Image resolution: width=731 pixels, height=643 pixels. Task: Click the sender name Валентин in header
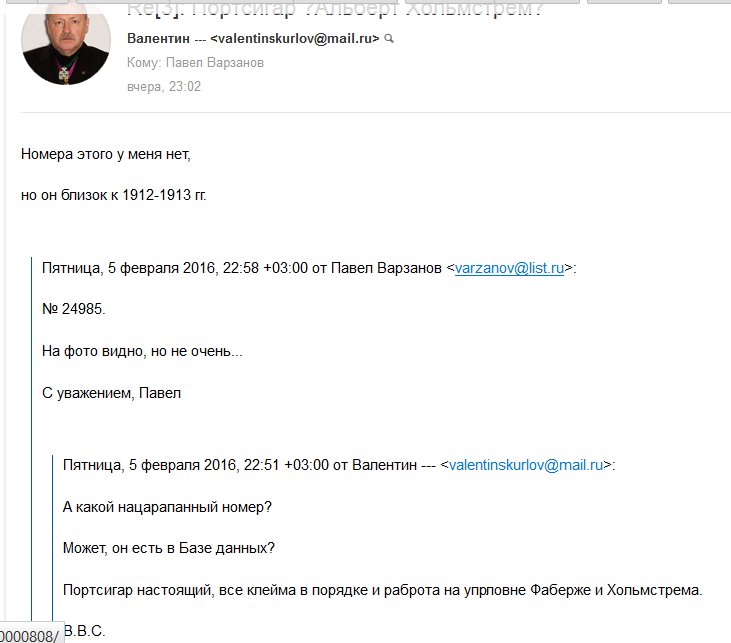tap(159, 38)
